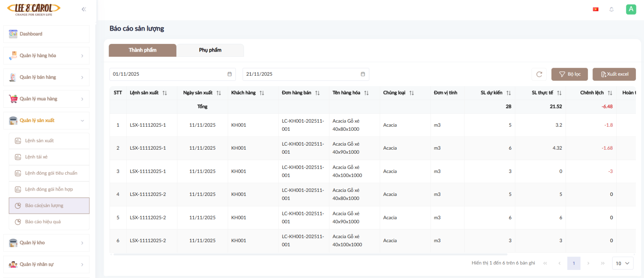Sort by SL thực tế column
The image size is (644, 278).
pos(559,93)
